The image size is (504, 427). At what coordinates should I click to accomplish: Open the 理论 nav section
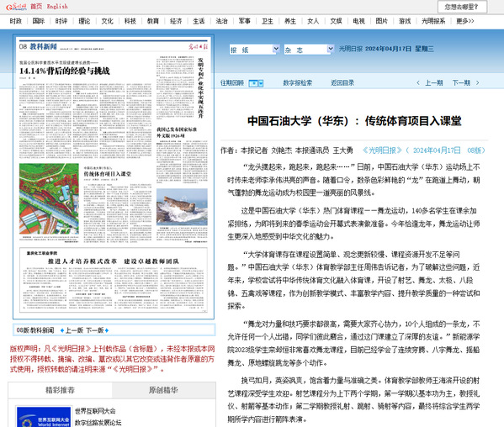click(x=84, y=21)
